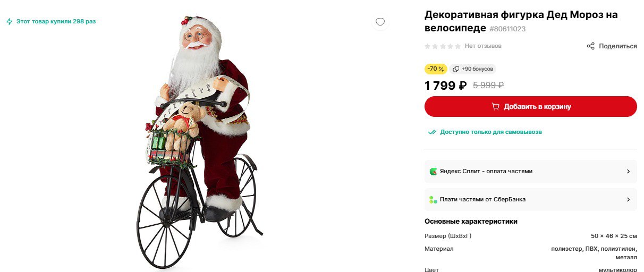Click the СберБанк green logo icon
This screenshot has height=272, width=644.
tap(433, 200)
